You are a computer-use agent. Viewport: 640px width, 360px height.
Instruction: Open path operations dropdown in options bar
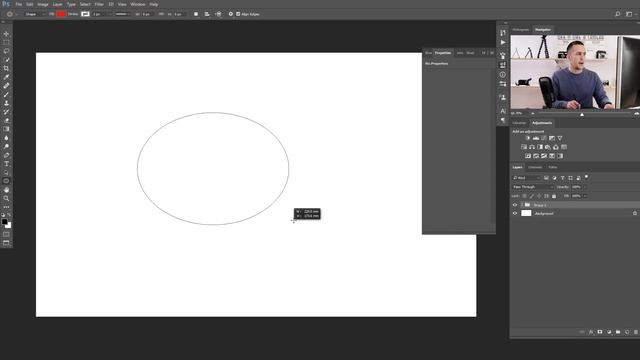point(196,14)
